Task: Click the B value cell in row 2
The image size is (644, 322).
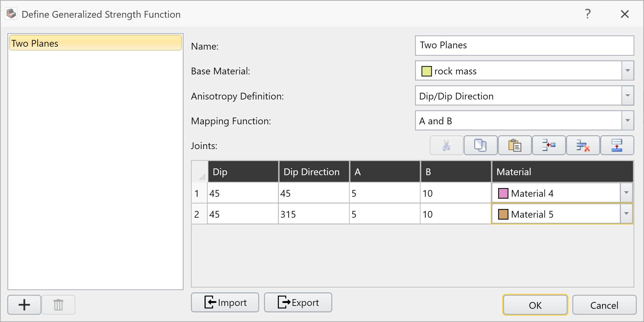Action: pyautogui.click(x=456, y=214)
